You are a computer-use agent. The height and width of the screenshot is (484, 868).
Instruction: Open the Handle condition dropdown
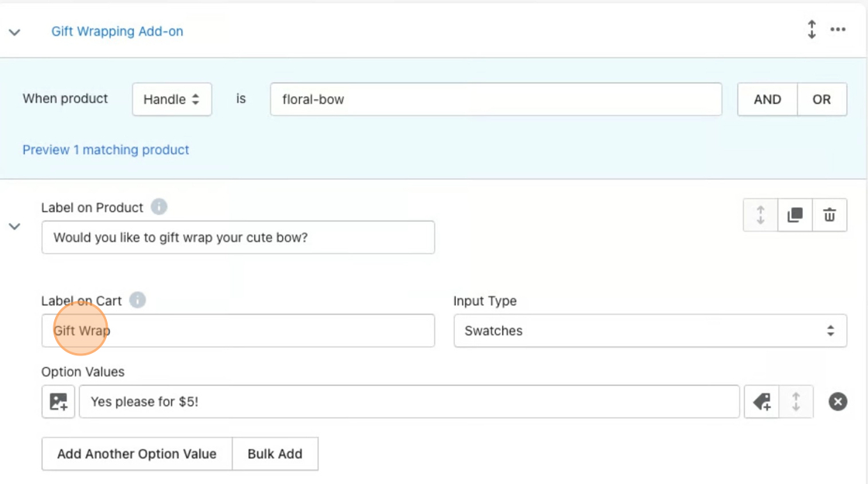171,99
